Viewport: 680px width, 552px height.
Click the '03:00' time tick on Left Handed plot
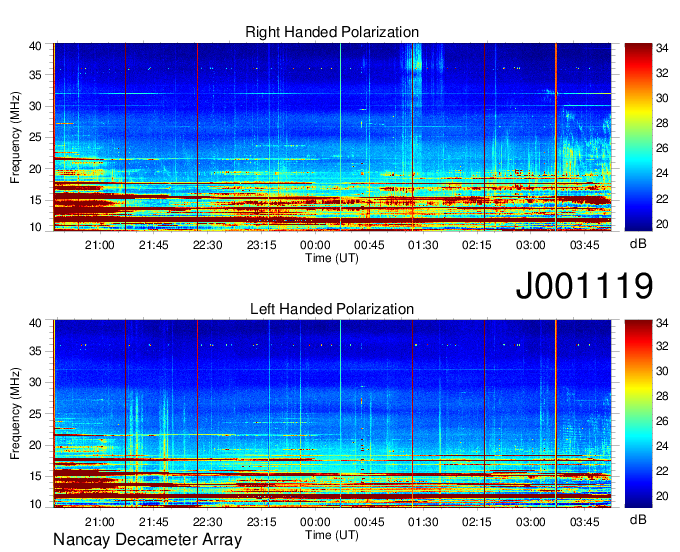coord(530,522)
